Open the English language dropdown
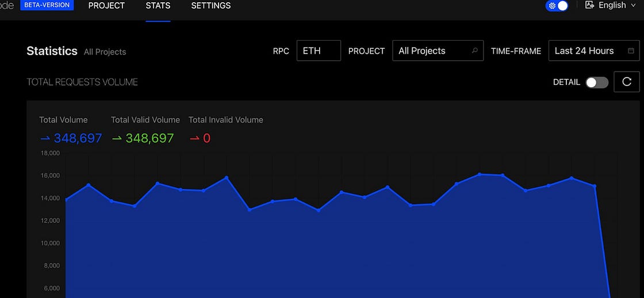 612,5
